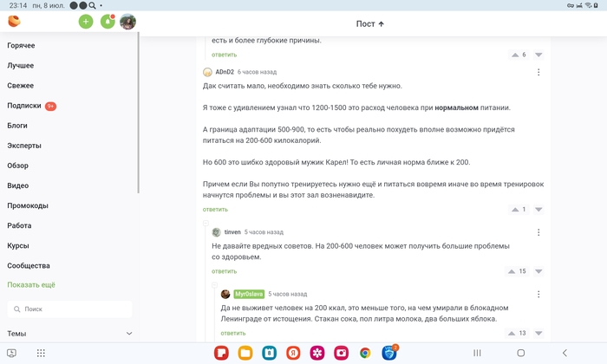
Task: Create a new post with the green plus
Action: pyautogui.click(x=86, y=22)
